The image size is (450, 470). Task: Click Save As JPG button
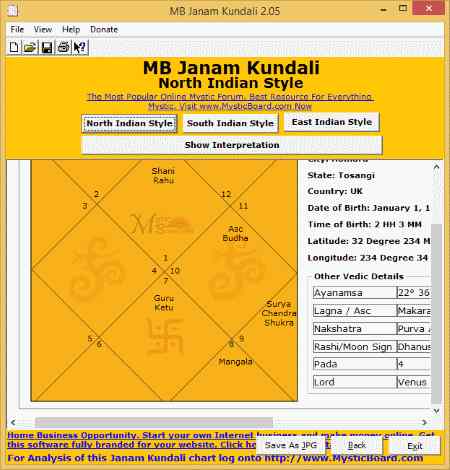[291, 445]
